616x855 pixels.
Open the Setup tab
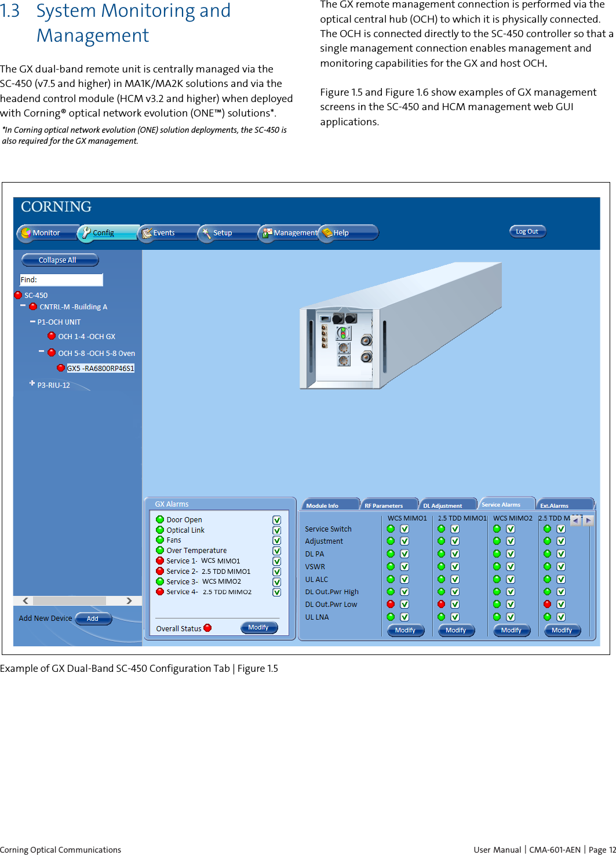click(229, 232)
